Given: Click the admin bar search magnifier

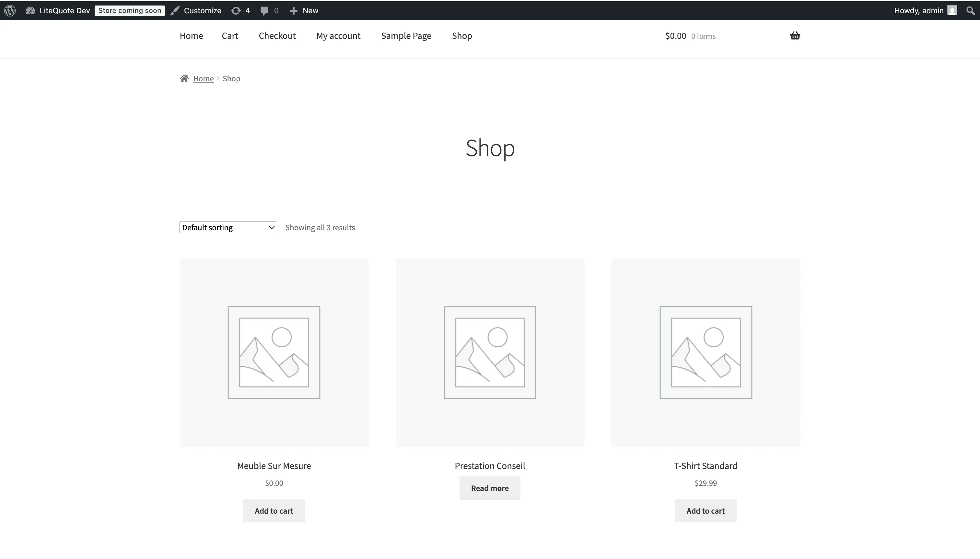Looking at the screenshot, I should coord(970,10).
